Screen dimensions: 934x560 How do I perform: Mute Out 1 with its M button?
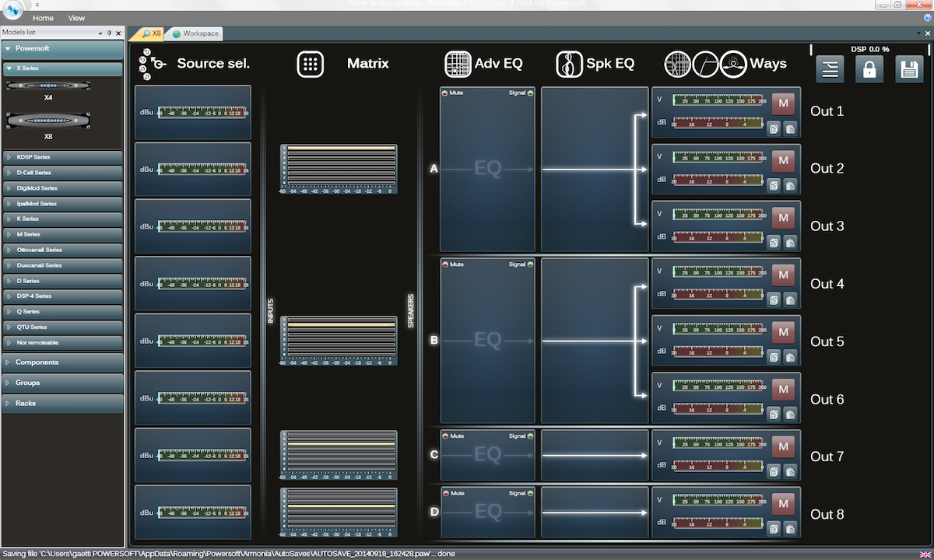784,102
